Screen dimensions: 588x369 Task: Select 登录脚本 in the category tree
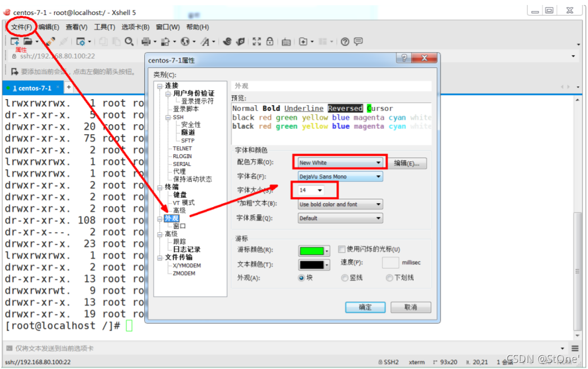186,109
